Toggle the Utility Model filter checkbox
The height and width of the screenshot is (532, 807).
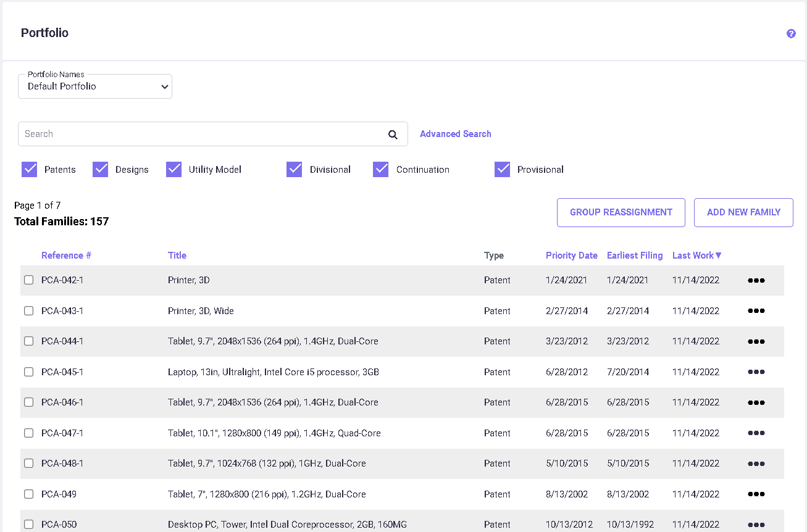[174, 170]
